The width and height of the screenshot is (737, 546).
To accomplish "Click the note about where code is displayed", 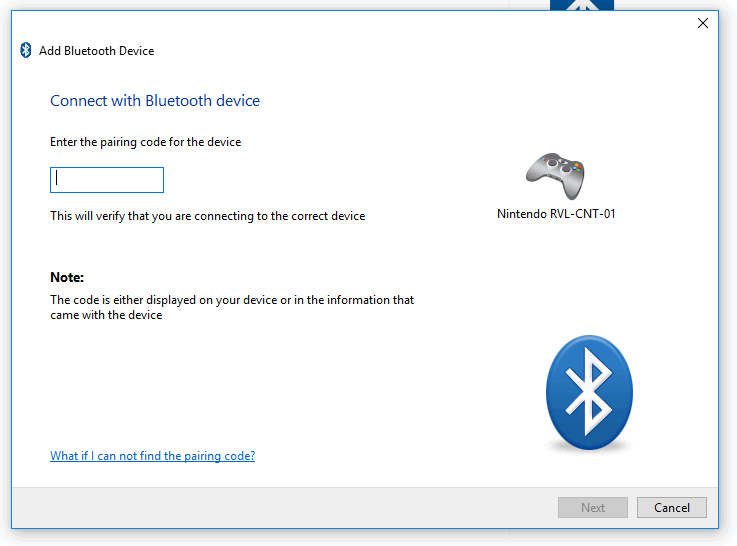I will 232,307.
